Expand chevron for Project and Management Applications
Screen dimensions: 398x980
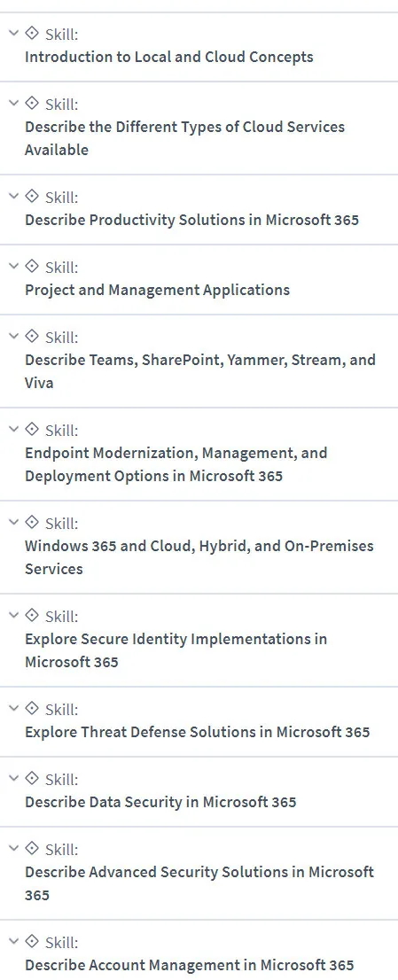(13, 266)
